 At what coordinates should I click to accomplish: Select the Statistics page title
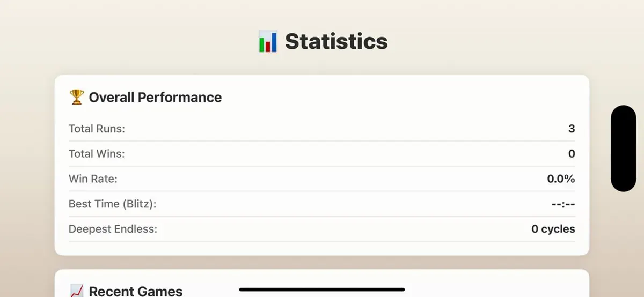(336, 41)
